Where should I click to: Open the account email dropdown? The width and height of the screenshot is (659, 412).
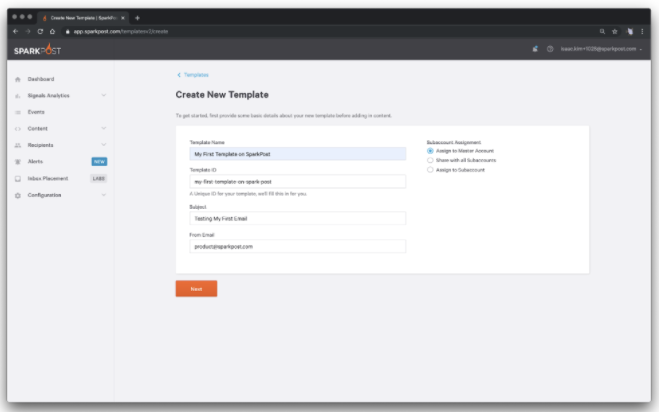coord(601,49)
